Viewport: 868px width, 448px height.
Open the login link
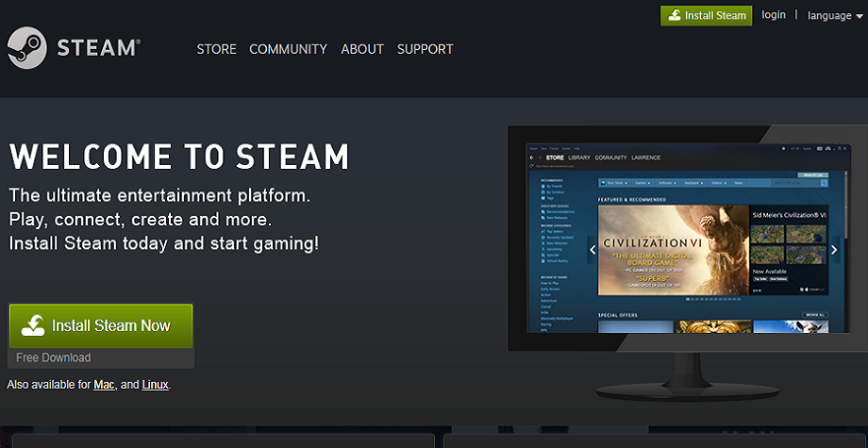point(774,15)
